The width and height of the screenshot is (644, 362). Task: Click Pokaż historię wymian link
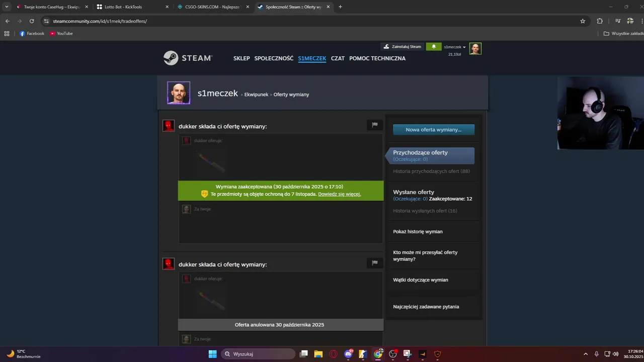tap(418, 232)
